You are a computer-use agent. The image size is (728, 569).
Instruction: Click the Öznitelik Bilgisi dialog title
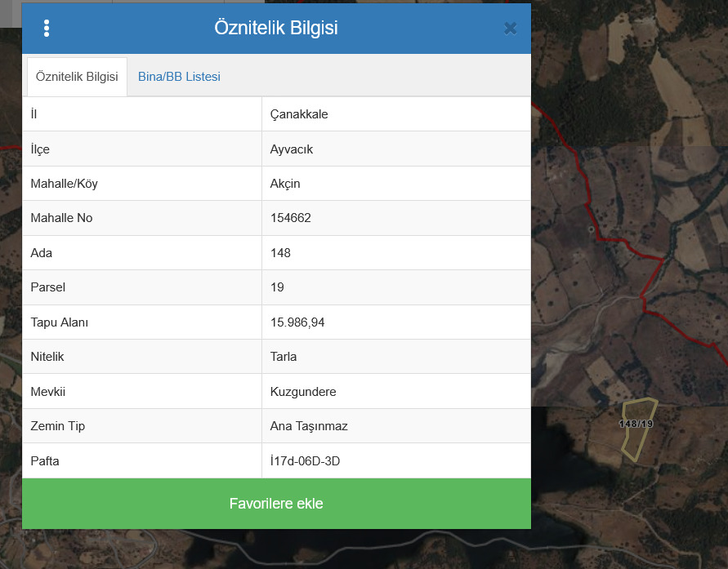(x=276, y=28)
